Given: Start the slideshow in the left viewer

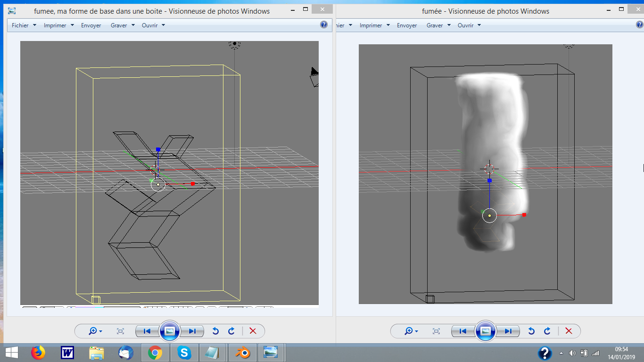Looking at the screenshot, I should [x=170, y=331].
